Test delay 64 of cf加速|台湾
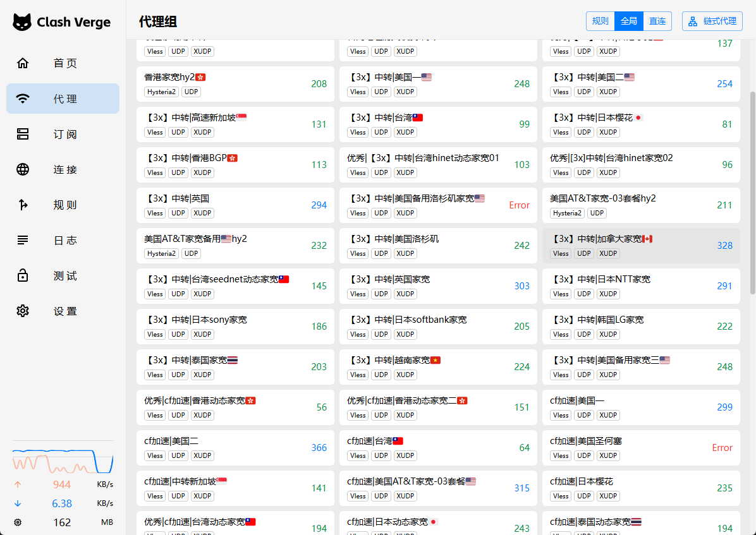The height and width of the screenshot is (535, 756). pos(525,448)
